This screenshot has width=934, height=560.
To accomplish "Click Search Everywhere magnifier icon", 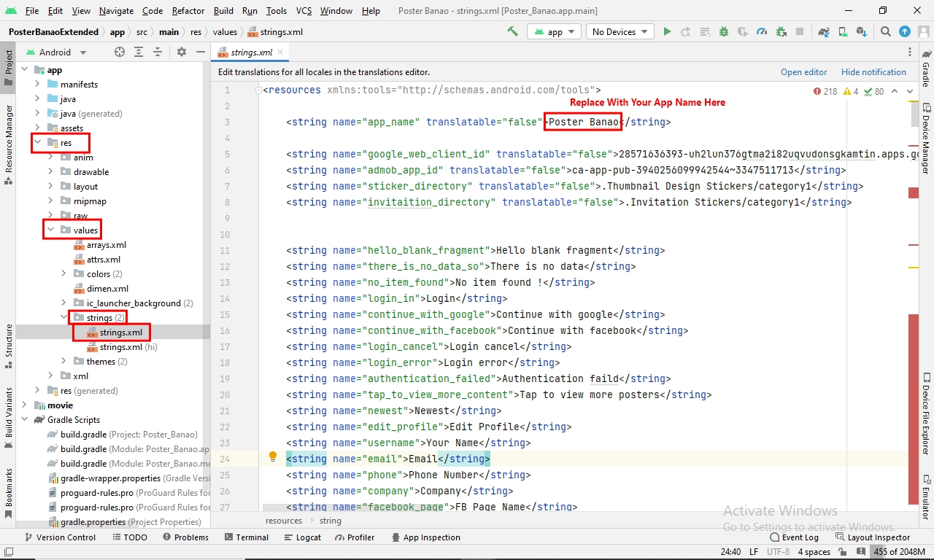I will click(x=885, y=31).
